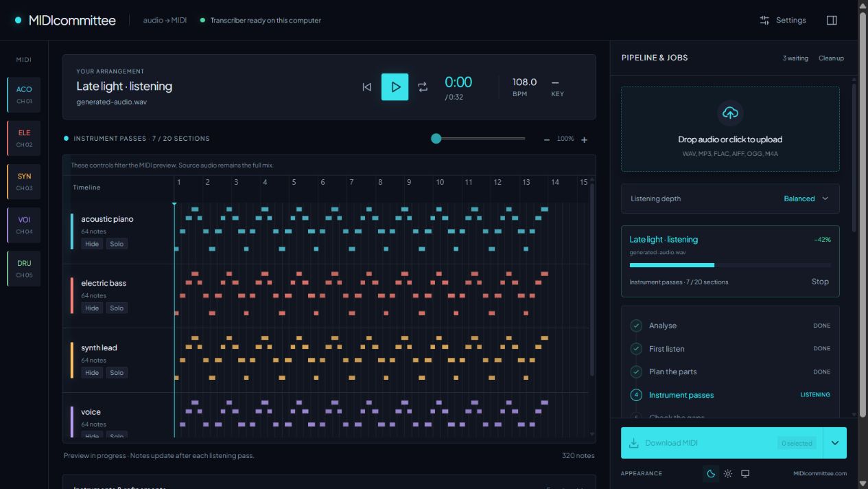868x489 pixels.
Task: Expand the Download MIDI options chevron
Action: click(x=834, y=443)
